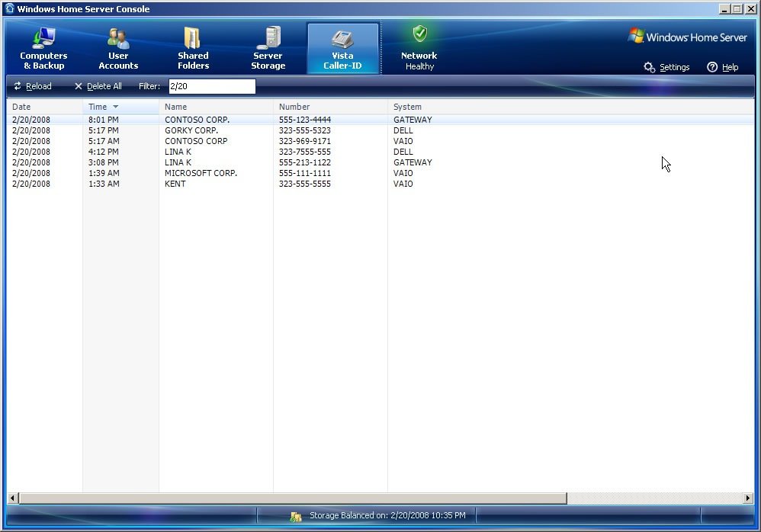This screenshot has width=761, height=532.
Task: Click the horizontal scrollbar thumb
Action: coord(293,498)
